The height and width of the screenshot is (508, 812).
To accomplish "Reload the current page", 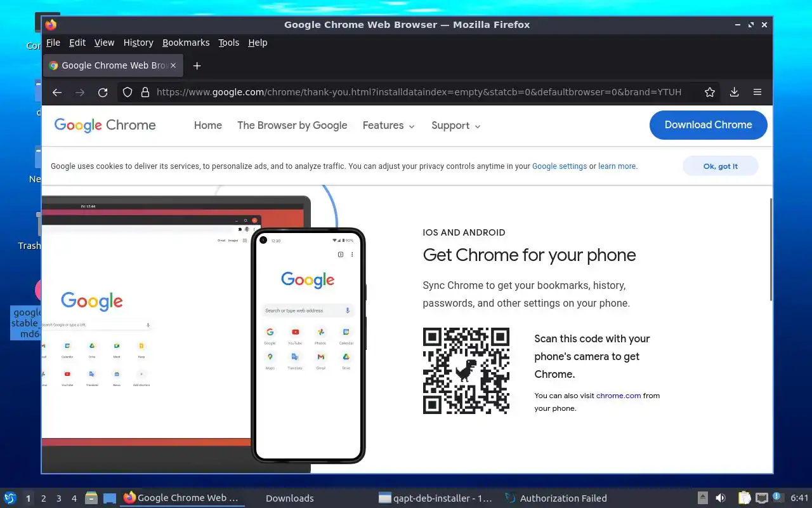I will pyautogui.click(x=103, y=92).
